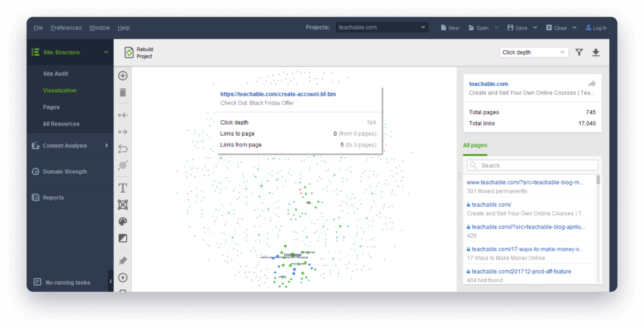Screen dimensions: 644x328
Task: Click the download export icon
Action: pyautogui.click(x=595, y=52)
